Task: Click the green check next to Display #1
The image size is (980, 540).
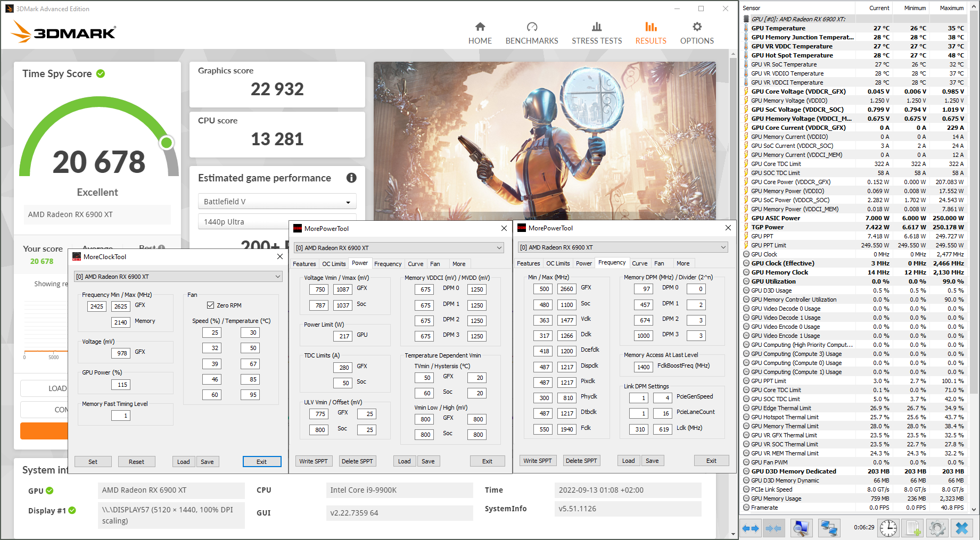Action: pyautogui.click(x=72, y=510)
